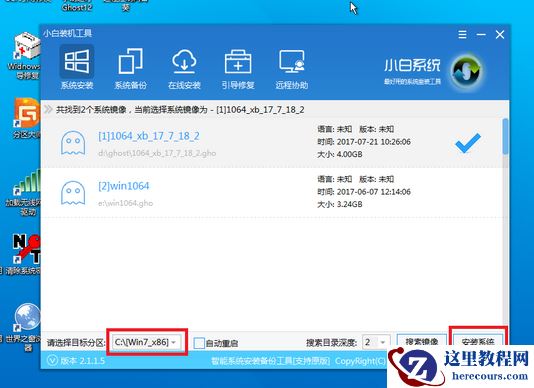Click the image list vertical scrollbar
The width and height of the screenshot is (534, 388).
(505, 136)
